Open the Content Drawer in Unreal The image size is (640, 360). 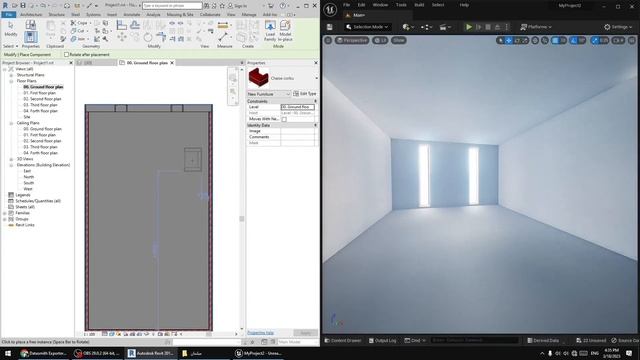coord(343,340)
